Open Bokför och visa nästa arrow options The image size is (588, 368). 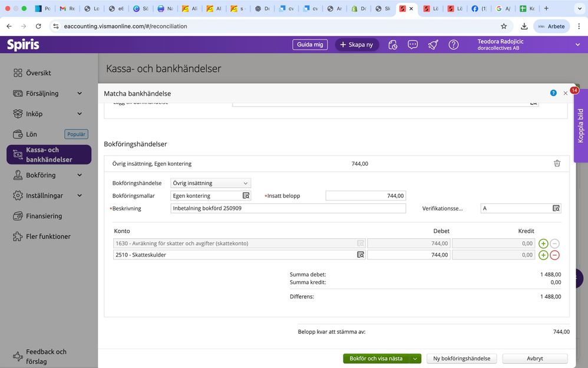(x=415, y=359)
